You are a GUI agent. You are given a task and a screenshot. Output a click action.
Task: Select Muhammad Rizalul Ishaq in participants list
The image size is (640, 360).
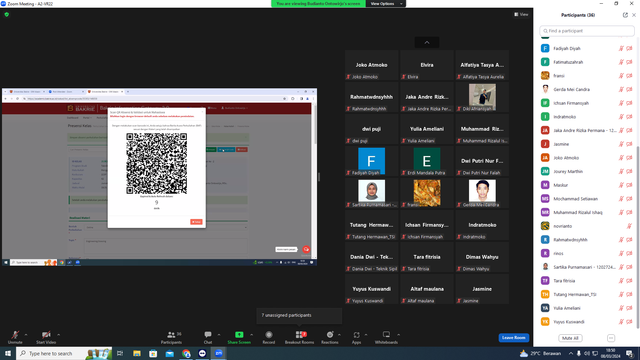click(587, 213)
